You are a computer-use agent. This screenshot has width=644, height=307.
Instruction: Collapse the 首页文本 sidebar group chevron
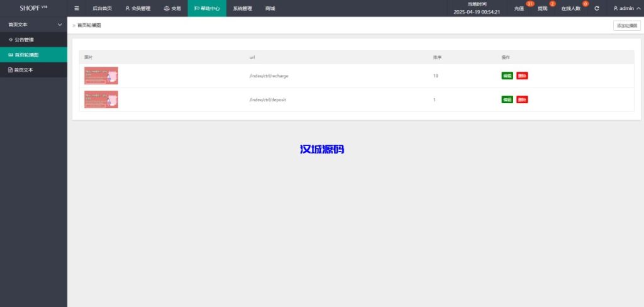click(60, 25)
